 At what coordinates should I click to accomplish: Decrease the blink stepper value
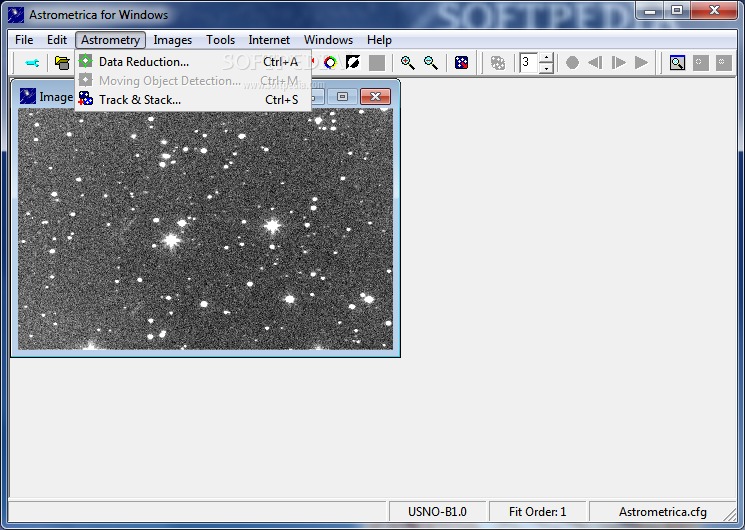tap(546, 68)
